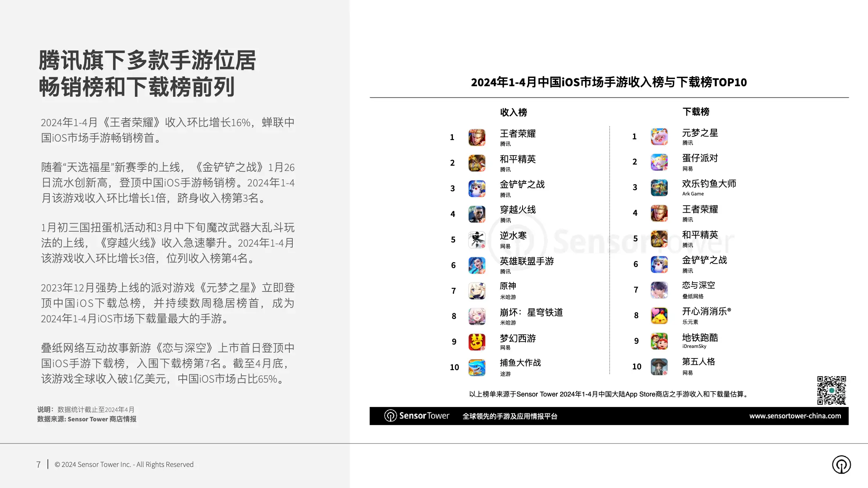Click the 王者荣耀 icon in download chart
Image resolution: width=868 pixels, height=488 pixels.
pyautogui.click(x=659, y=213)
